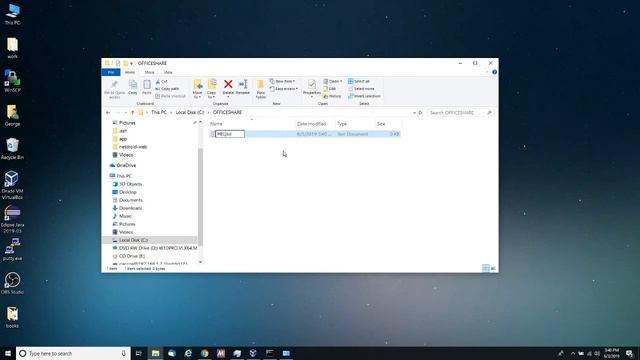Click the Back navigation arrow
Viewport: 640px width, 360px height.
[x=108, y=113]
